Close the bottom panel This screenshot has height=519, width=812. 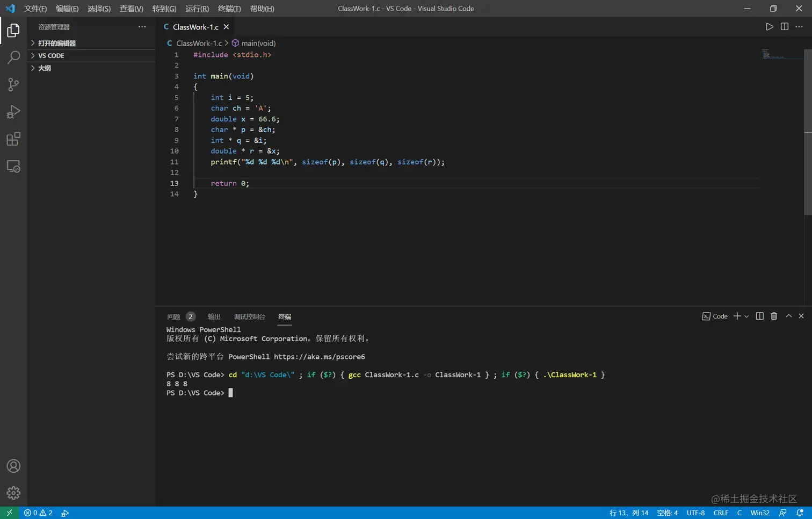801,316
